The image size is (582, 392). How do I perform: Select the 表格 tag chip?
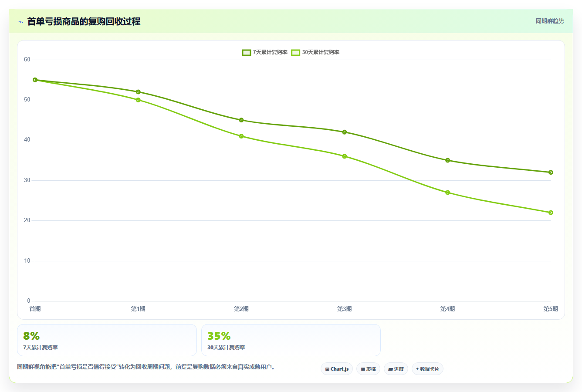tap(368, 369)
